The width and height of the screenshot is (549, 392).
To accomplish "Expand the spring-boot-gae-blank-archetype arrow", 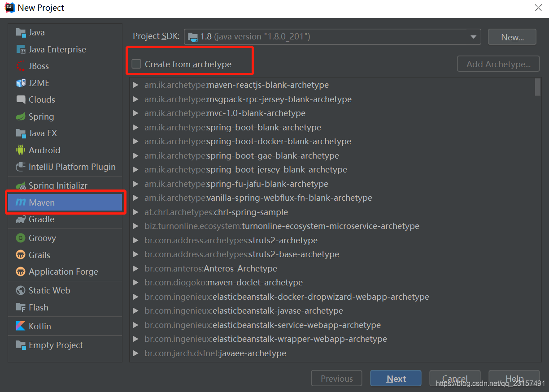I will [135, 155].
